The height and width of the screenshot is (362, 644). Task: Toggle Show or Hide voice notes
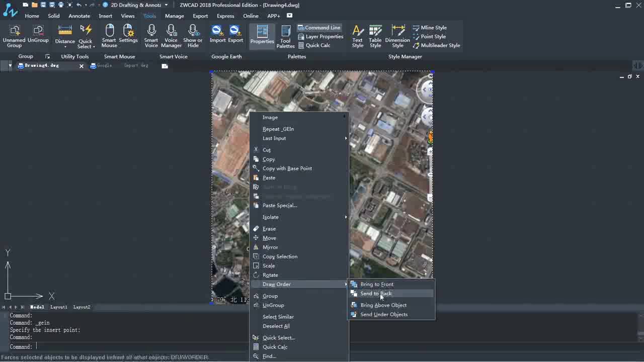coord(193,36)
